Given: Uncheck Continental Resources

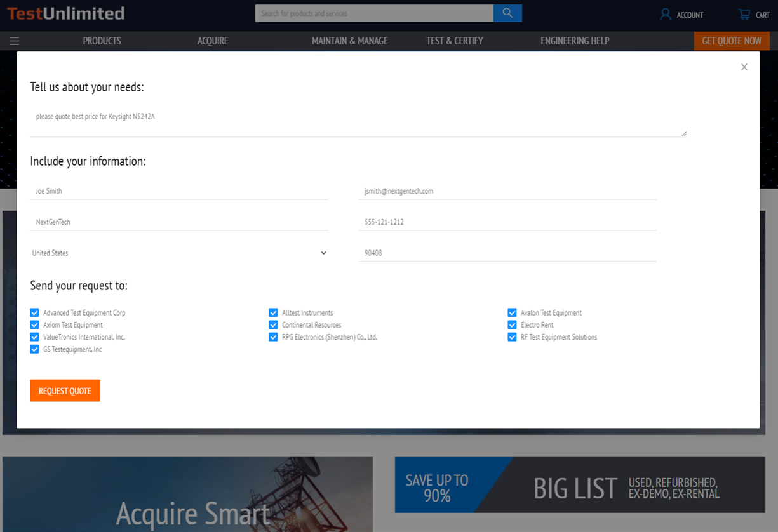Looking at the screenshot, I should click(273, 325).
